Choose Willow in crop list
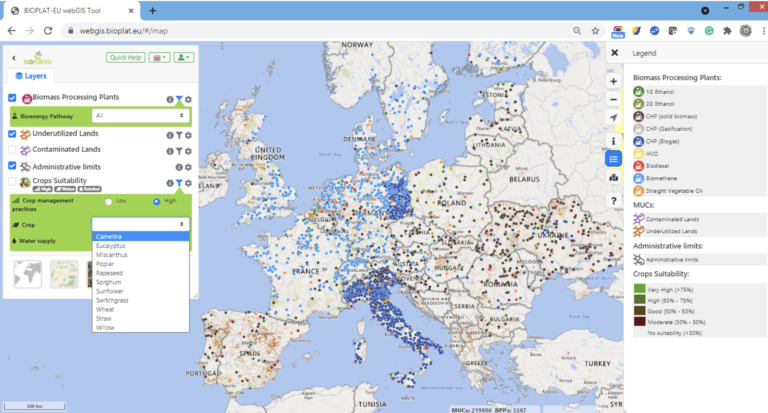Screen dimensions: 768x413 [141, 328]
